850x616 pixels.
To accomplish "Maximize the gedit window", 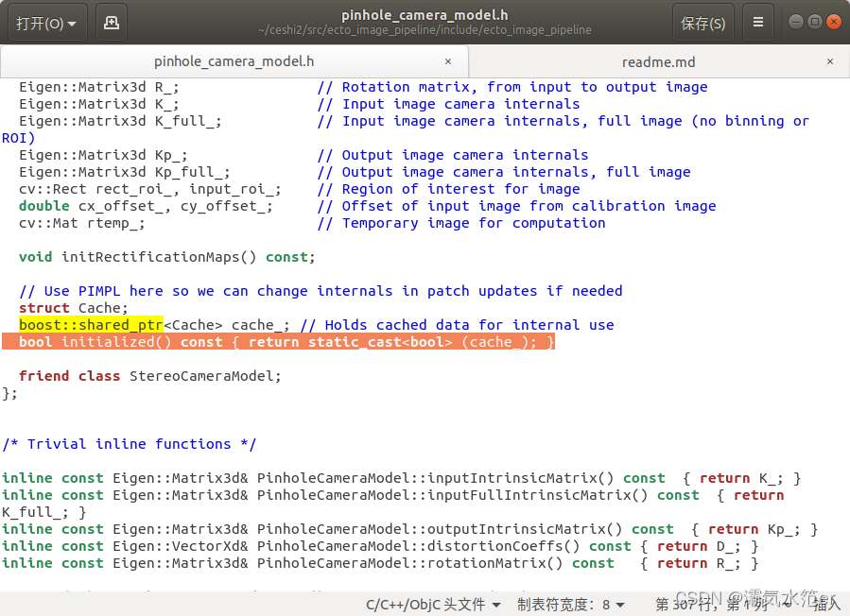I will click(x=814, y=22).
